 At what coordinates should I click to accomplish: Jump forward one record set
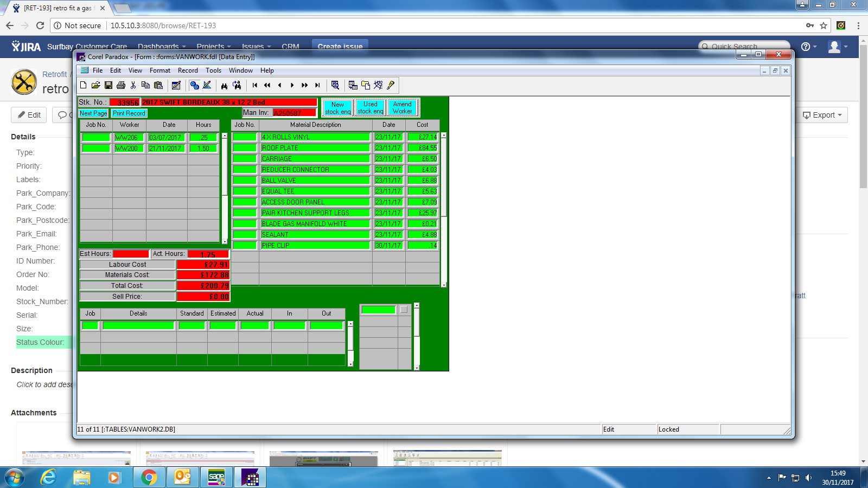coord(305,85)
